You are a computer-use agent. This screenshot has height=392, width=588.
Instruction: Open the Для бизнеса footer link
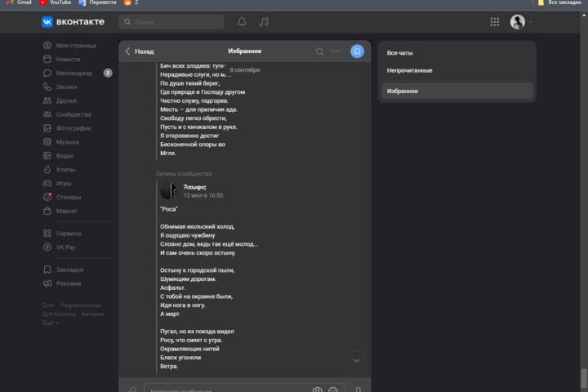pyautogui.click(x=59, y=314)
